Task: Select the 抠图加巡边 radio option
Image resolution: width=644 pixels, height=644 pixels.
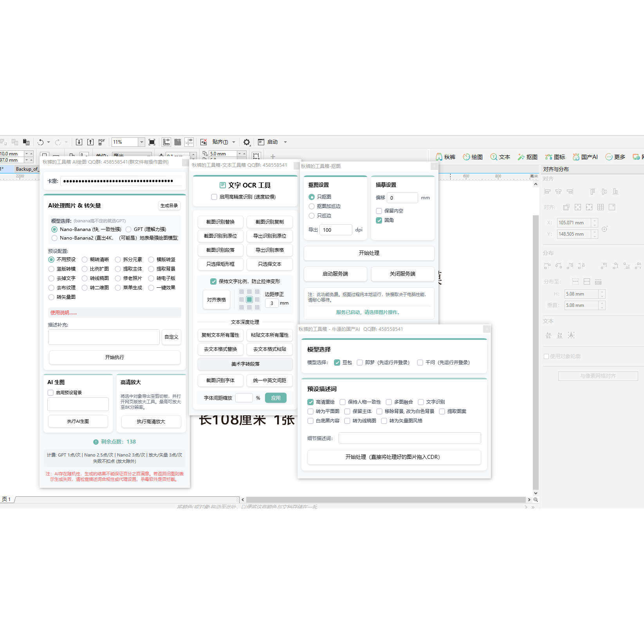Action: (x=312, y=206)
